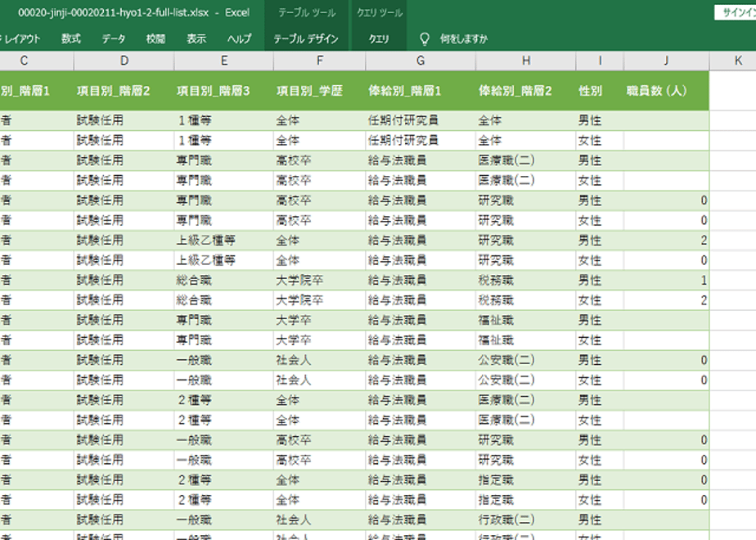Screen dimensions: 756x540
Task: Open the レイアウト ribbon tab
Action: pyautogui.click(x=20, y=39)
